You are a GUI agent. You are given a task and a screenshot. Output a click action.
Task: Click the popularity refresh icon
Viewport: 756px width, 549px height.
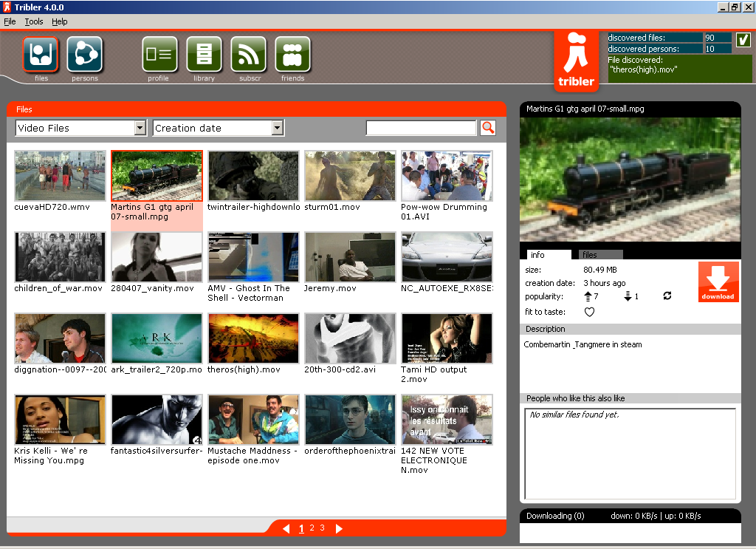(x=667, y=296)
